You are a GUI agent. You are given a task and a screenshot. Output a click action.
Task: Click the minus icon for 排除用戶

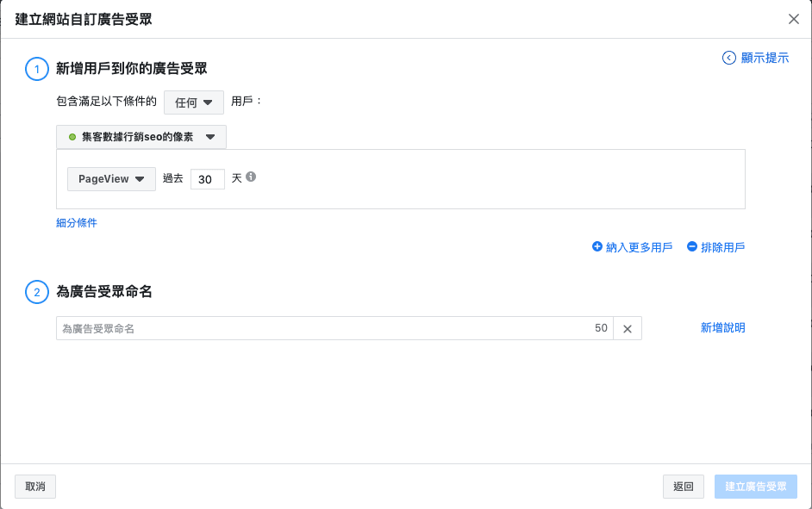coord(691,247)
